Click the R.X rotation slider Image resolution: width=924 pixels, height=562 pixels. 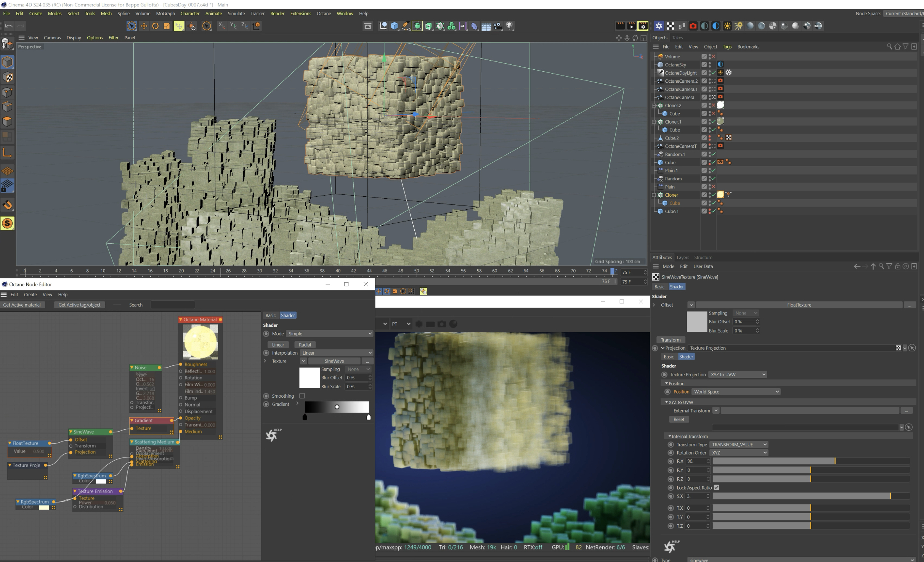tap(774, 461)
